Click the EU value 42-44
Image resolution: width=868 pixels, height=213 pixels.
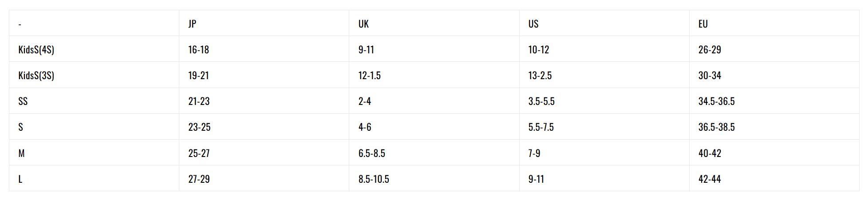pos(710,179)
